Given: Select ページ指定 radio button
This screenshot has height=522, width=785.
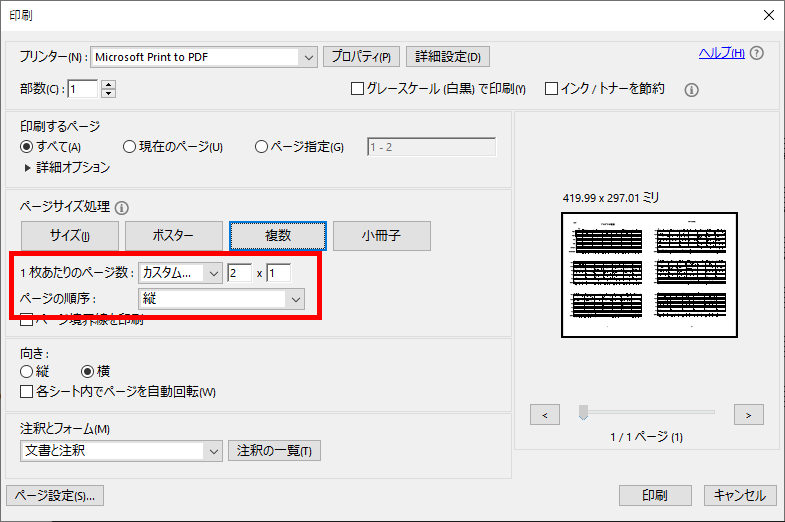Looking at the screenshot, I should tap(261, 147).
